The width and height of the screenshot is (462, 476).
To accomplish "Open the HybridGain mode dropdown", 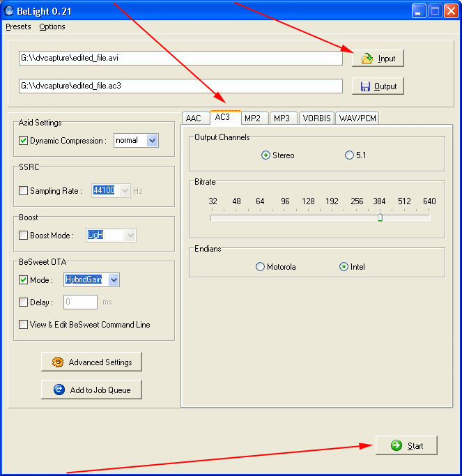I will 114,280.
